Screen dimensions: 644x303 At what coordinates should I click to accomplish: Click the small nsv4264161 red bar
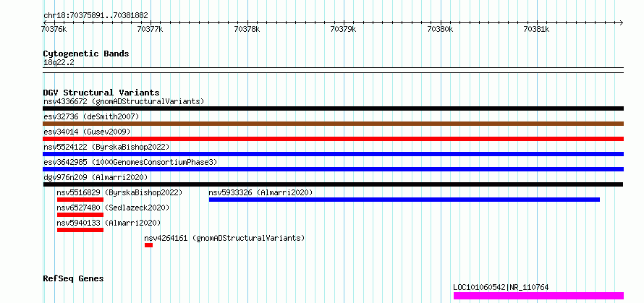(x=148, y=245)
